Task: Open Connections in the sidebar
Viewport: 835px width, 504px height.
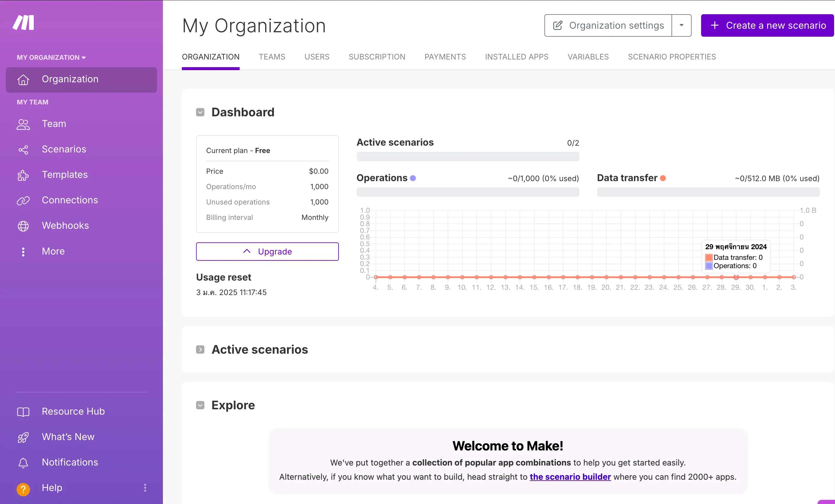Action: pyautogui.click(x=81, y=200)
